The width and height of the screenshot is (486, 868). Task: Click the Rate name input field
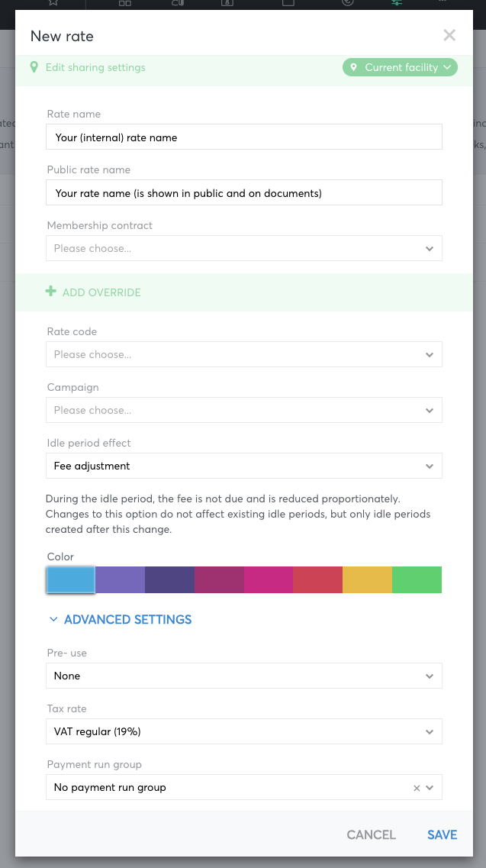(x=244, y=137)
